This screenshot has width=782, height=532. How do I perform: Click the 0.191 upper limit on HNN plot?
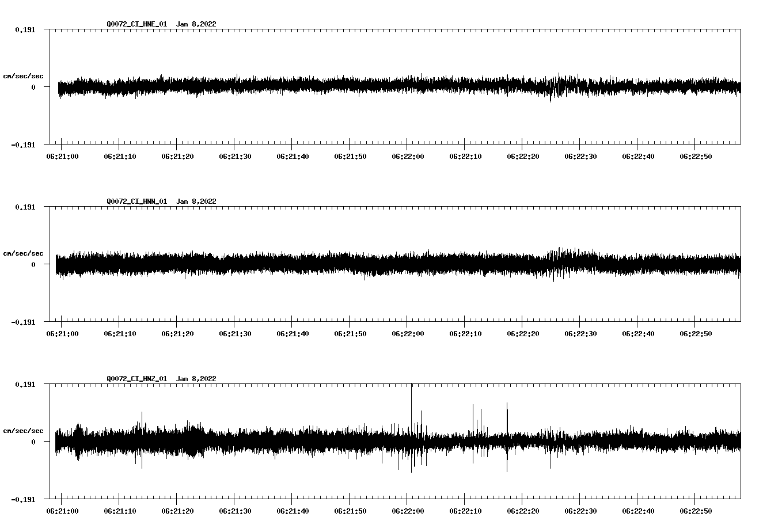click(x=25, y=207)
